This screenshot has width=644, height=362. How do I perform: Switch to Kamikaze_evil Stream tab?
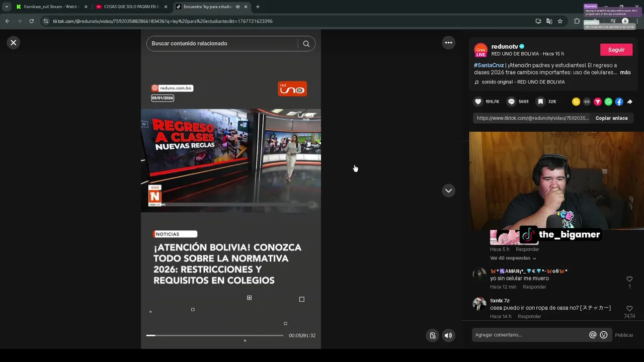(50, 7)
